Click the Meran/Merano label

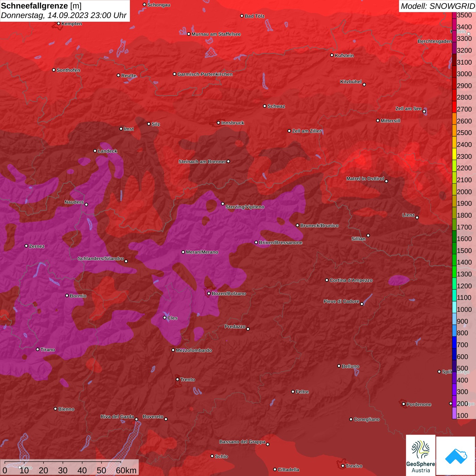(202, 252)
